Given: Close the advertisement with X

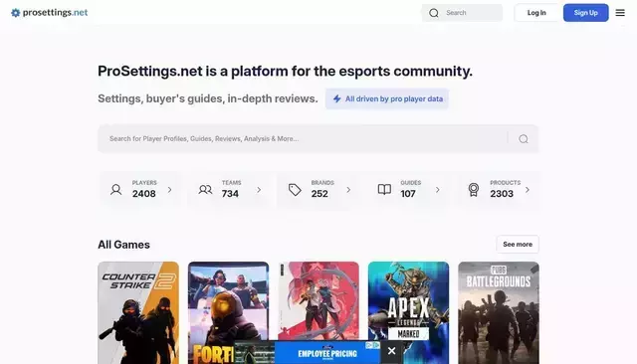Looking at the screenshot, I should pyautogui.click(x=391, y=351).
